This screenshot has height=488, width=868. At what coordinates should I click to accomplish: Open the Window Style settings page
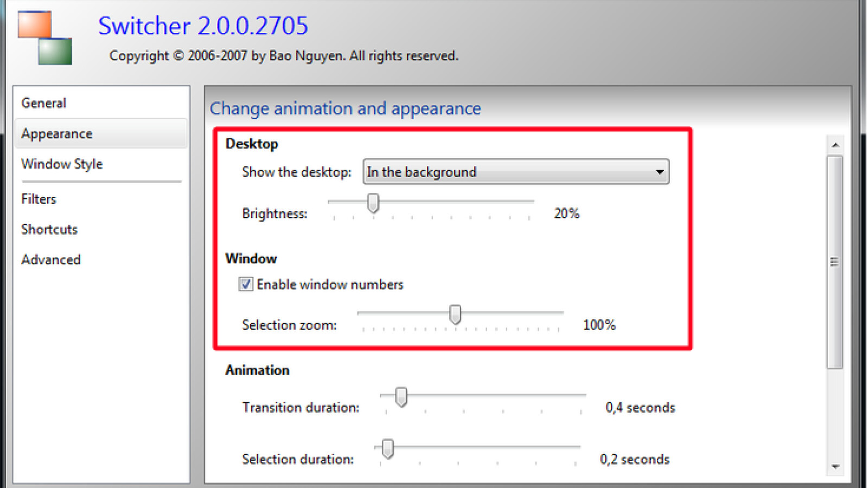pos(61,164)
